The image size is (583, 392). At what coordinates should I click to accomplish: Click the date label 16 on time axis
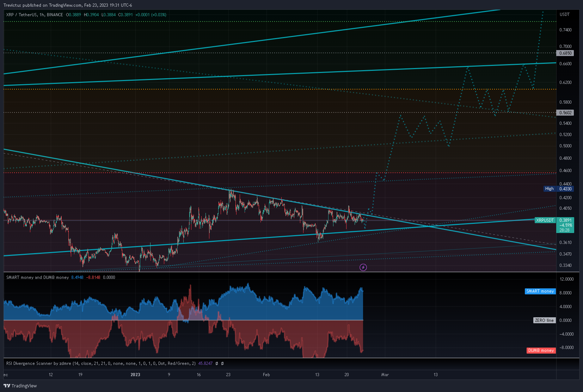[199, 375]
